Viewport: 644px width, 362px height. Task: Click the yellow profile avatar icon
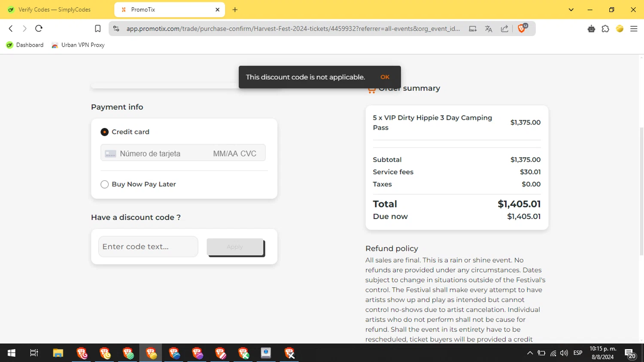pyautogui.click(x=620, y=29)
